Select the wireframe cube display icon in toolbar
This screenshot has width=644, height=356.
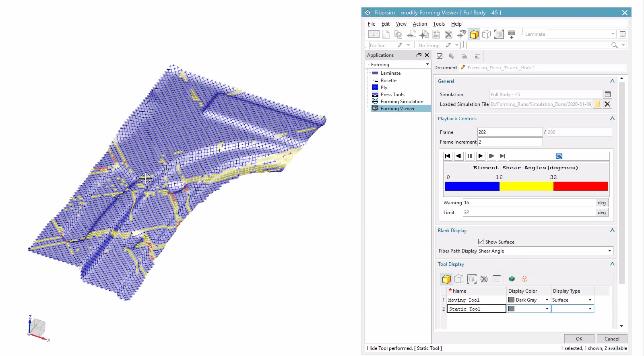[487, 34]
